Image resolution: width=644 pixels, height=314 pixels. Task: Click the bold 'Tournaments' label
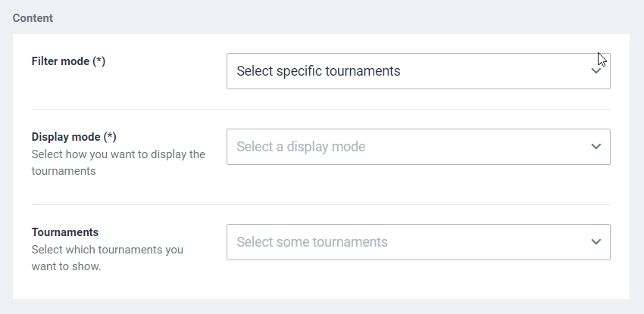(65, 232)
